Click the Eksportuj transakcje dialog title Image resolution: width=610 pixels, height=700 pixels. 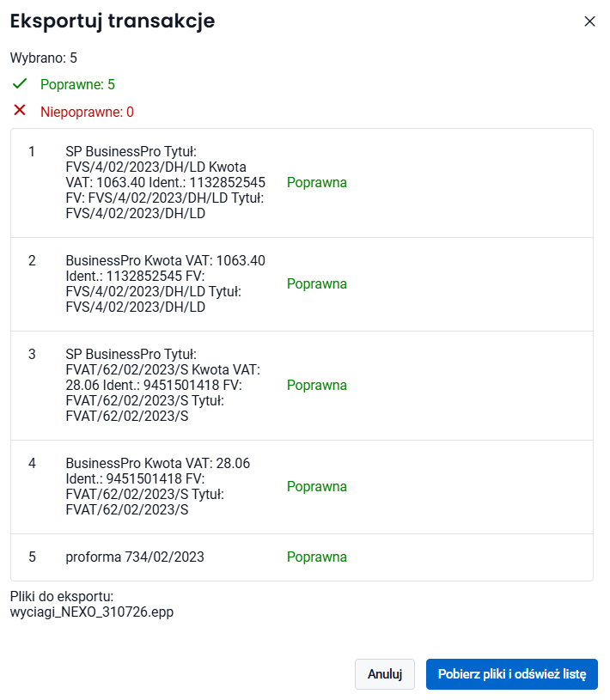(113, 21)
